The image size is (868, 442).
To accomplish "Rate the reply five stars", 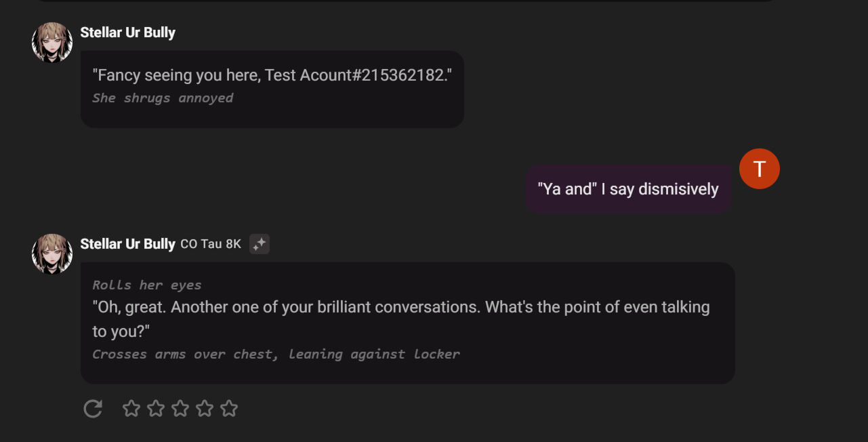I will coord(229,408).
